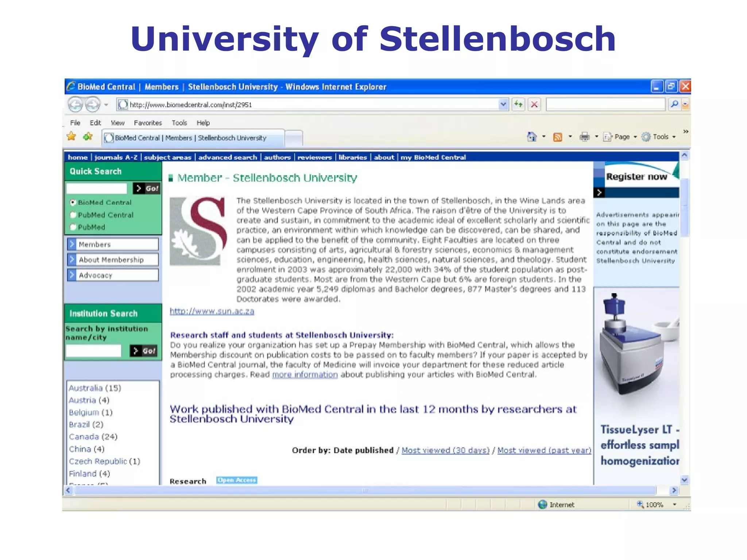Open the search provider dropdown arrow

pyautogui.click(x=685, y=105)
